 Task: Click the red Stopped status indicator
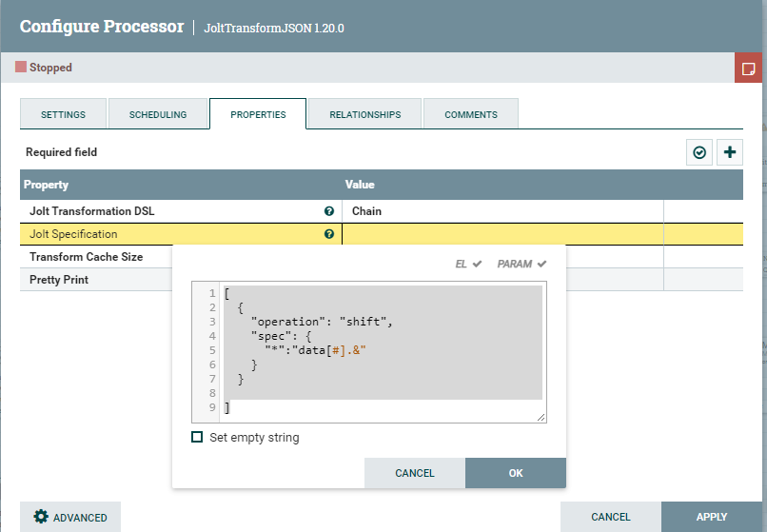(21, 68)
